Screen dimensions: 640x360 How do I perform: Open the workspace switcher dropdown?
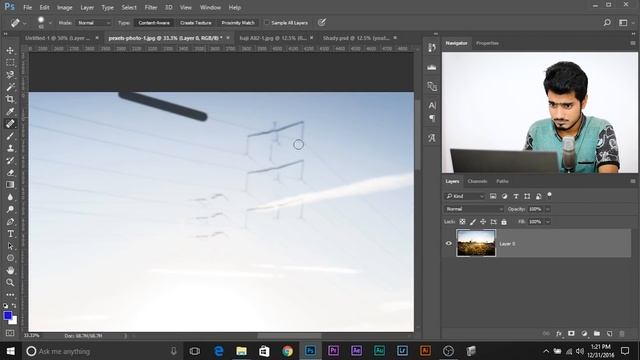point(624,23)
